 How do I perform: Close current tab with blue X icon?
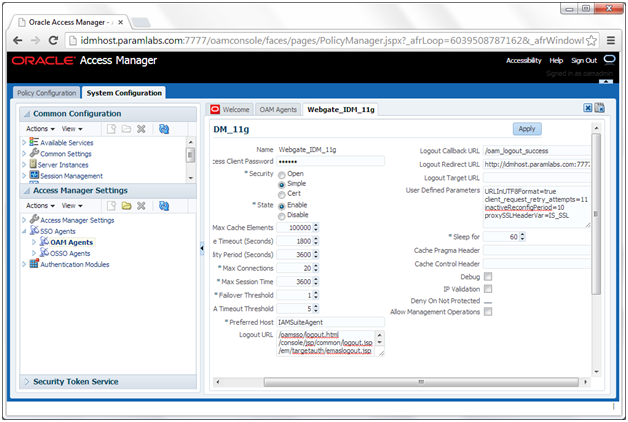(588, 108)
